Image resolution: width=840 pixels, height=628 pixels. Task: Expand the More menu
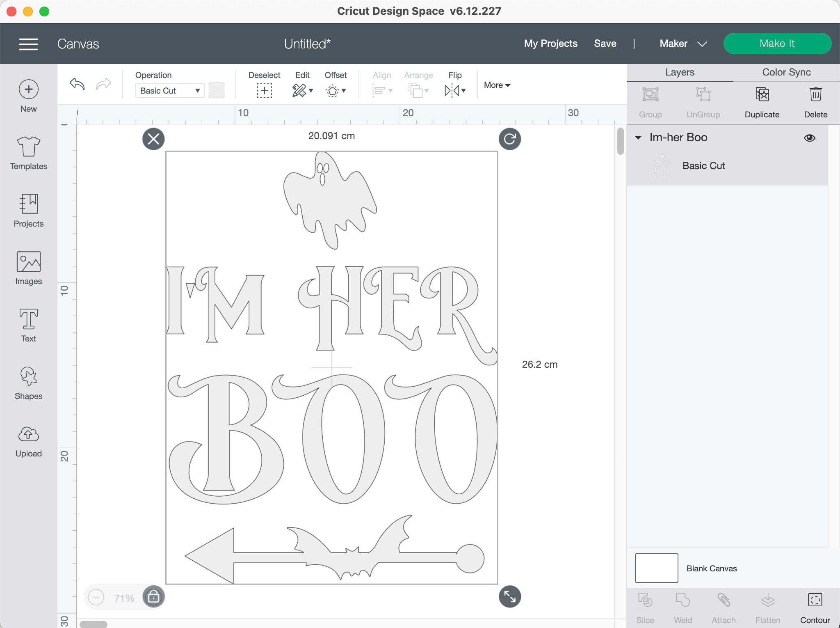(497, 85)
